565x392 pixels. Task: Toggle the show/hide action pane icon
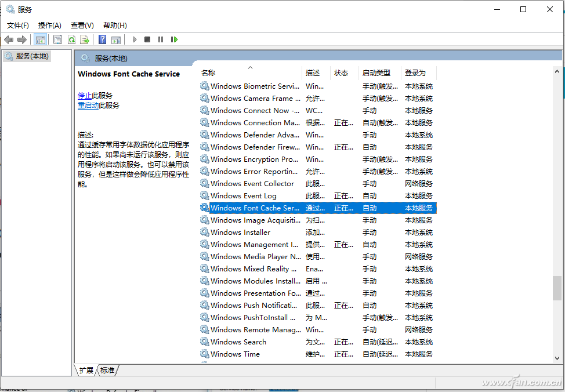[116, 39]
